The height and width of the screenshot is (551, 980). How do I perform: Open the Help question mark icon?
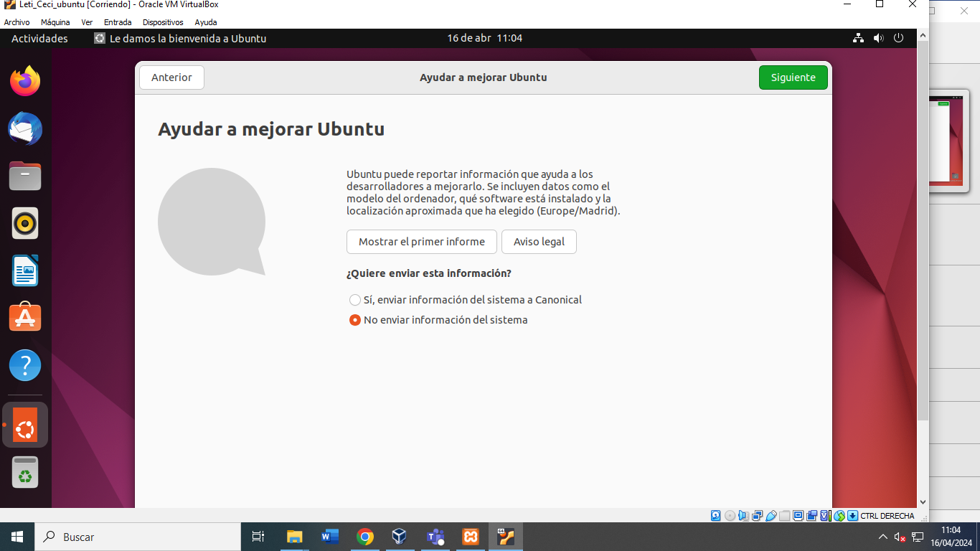point(25,365)
